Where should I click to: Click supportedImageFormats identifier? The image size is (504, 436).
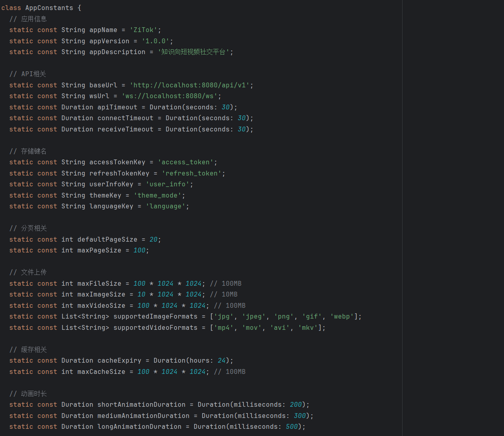click(156, 317)
